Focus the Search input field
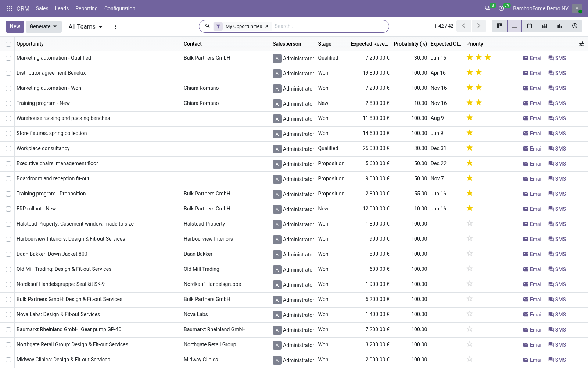This screenshot has width=588, height=368. [329, 26]
